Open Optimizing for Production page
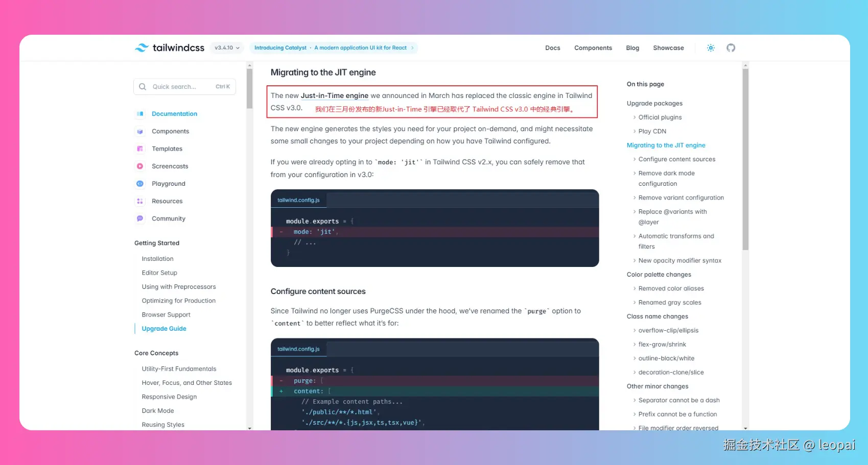Viewport: 868px width, 465px height. point(178,301)
